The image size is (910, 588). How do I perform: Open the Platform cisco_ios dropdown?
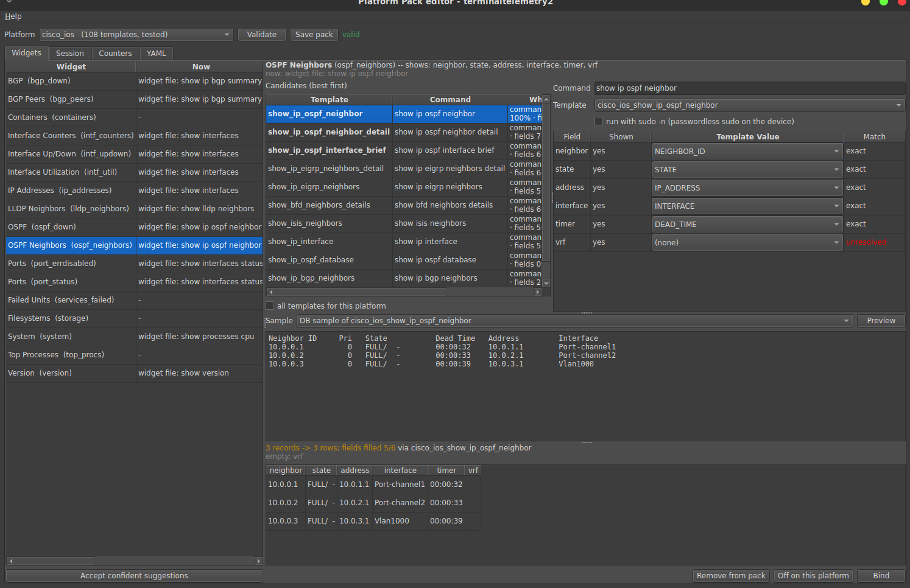136,35
